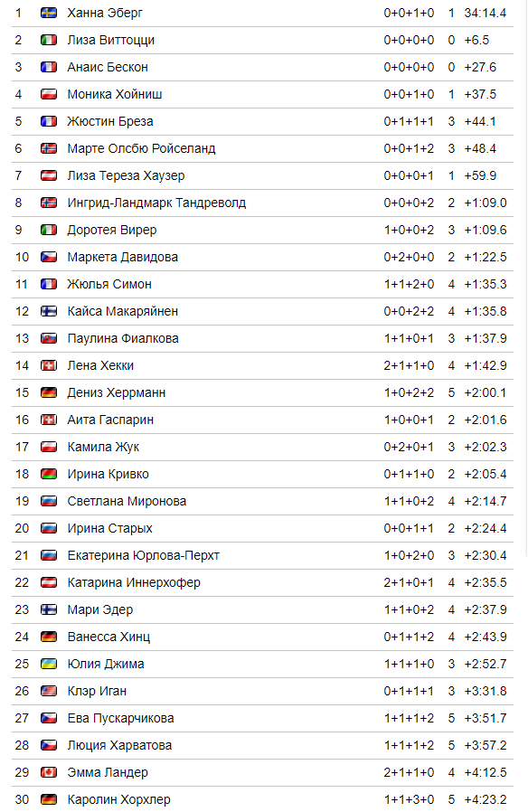Click the Swedish flag next to Ханна Эберг
The image size is (528, 812).
[x=49, y=13]
